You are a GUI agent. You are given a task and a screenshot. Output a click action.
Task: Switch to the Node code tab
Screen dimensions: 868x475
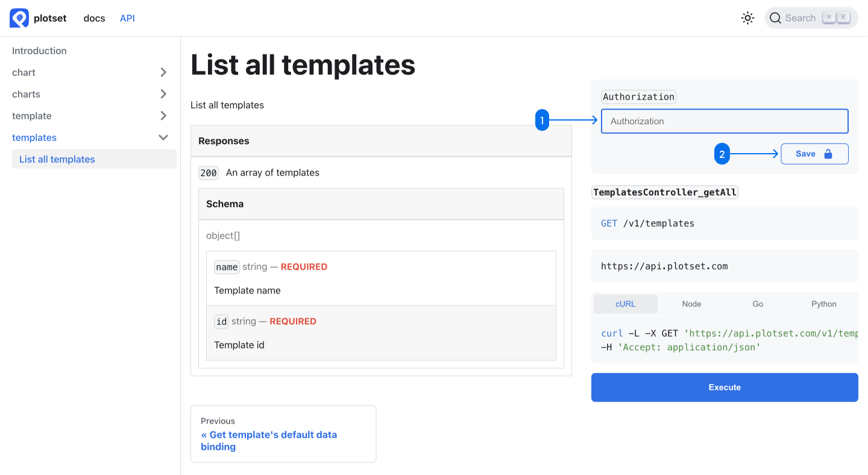tap(691, 304)
